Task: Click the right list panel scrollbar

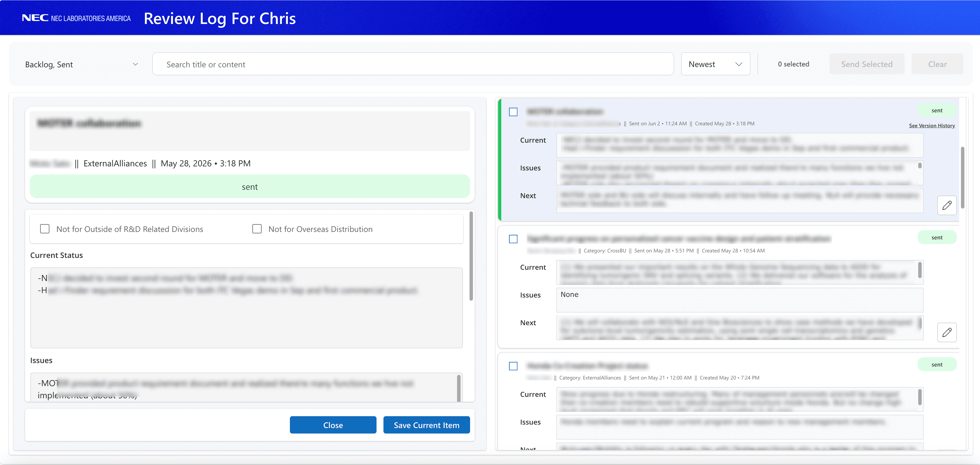Action: click(962, 177)
